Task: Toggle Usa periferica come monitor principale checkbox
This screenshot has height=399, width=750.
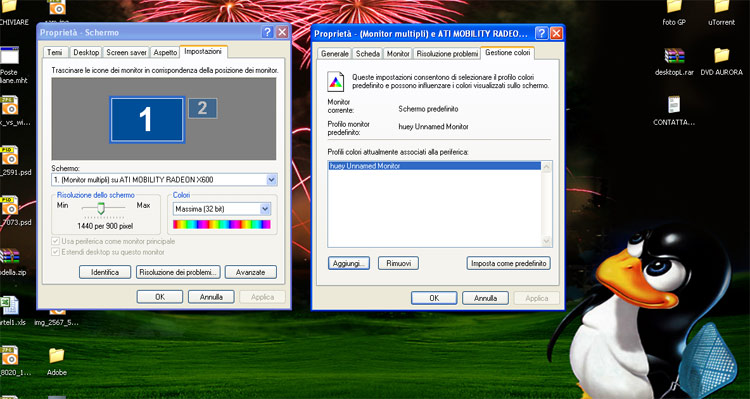Action: click(55, 241)
